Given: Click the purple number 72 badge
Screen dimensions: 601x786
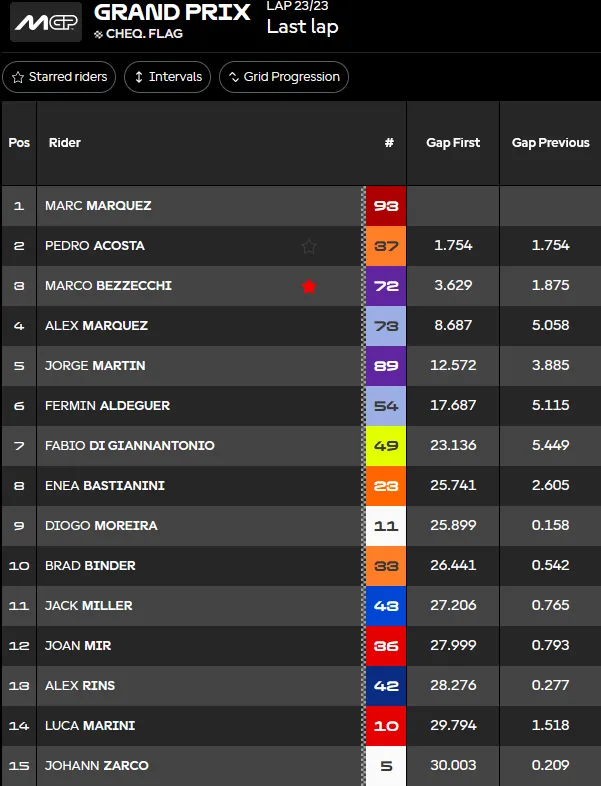Looking at the screenshot, I should click(386, 286).
